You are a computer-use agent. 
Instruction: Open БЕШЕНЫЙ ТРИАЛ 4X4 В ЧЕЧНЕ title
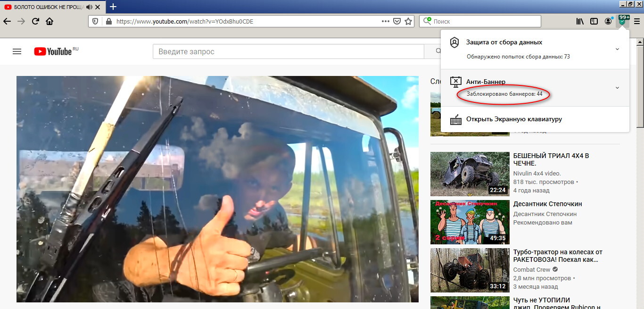click(551, 159)
